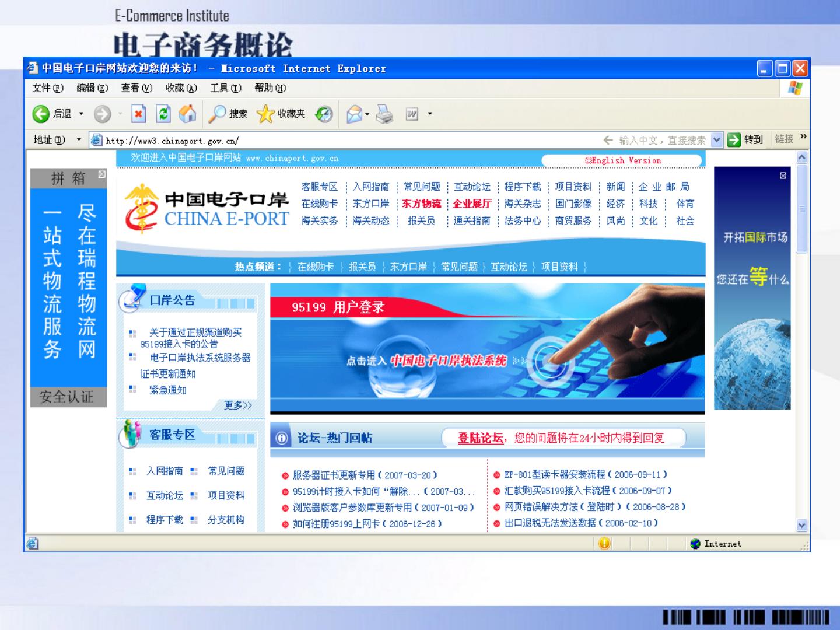This screenshot has width=840, height=630.
Task: Click 分支机构 in 客服专区 panel
Action: click(x=226, y=520)
